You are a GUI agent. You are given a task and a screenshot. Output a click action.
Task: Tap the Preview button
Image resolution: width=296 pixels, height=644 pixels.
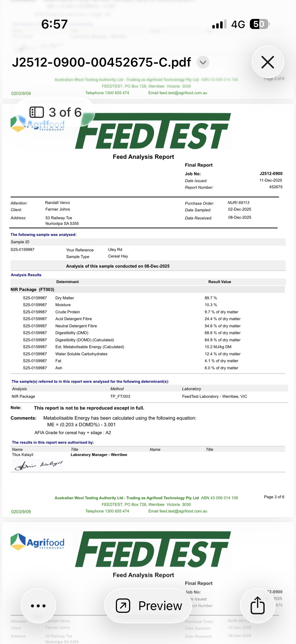click(x=148, y=605)
